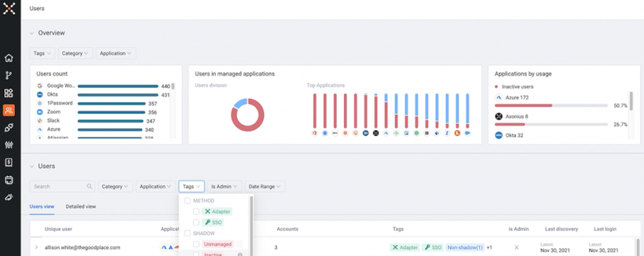Click the Salesforce cloud icon under Top Applications
The width and height of the screenshot is (644, 256).
tap(467, 133)
